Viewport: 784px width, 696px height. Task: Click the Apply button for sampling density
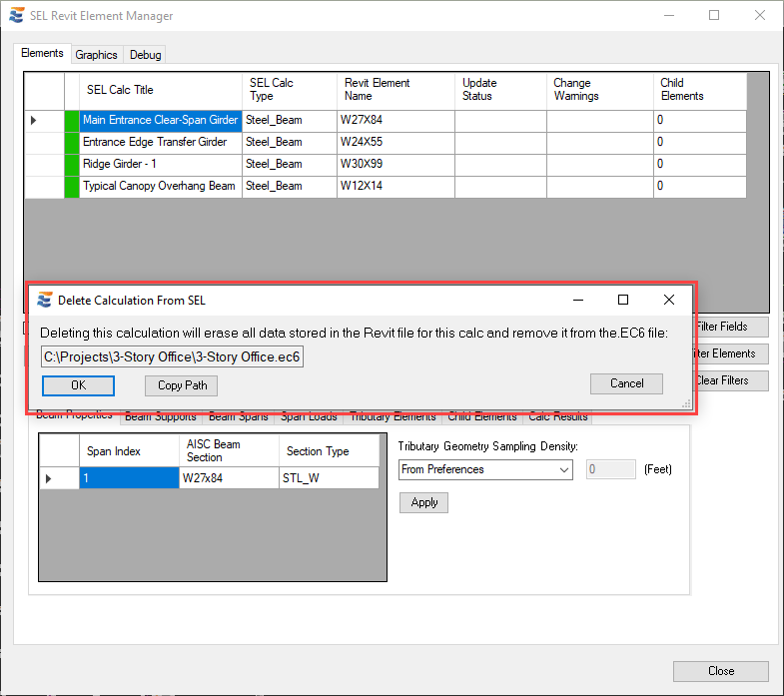point(424,502)
